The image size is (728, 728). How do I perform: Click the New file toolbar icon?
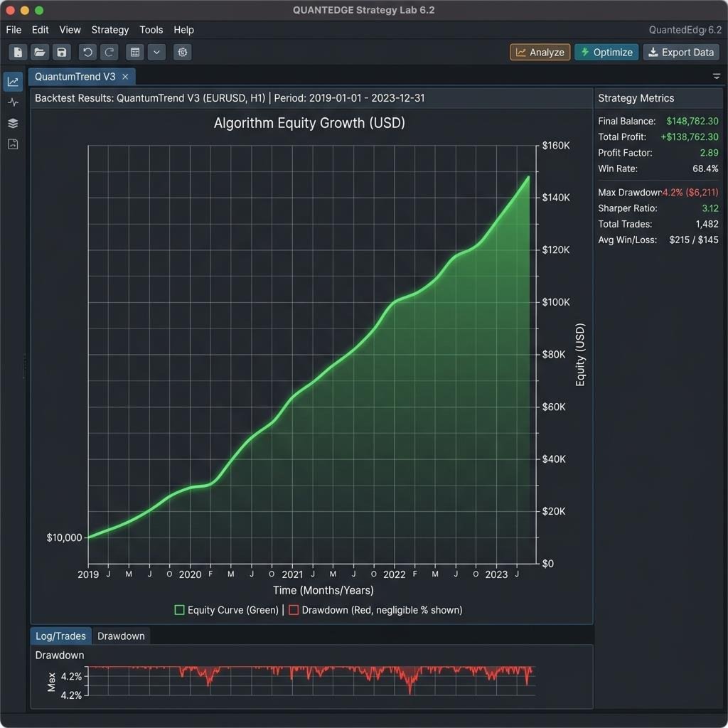[18, 52]
